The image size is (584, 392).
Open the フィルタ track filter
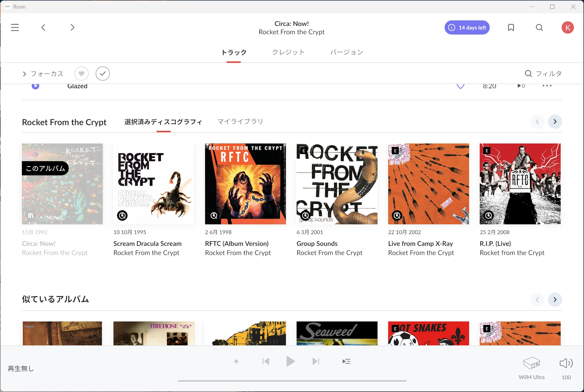[x=543, y=73]
